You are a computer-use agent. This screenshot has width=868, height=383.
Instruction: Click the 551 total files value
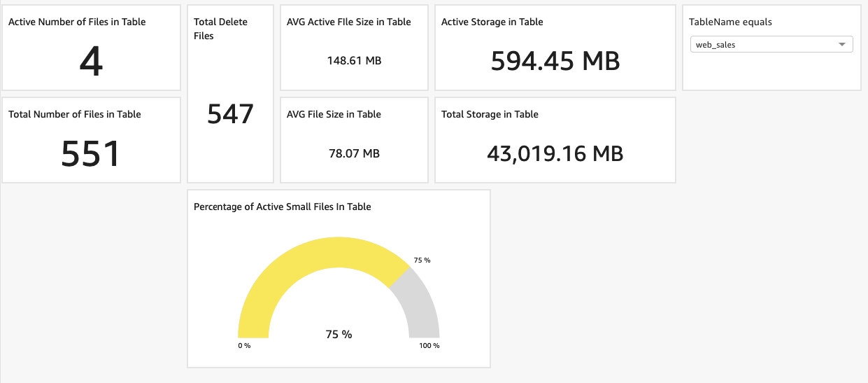click(x=91, y=154)
